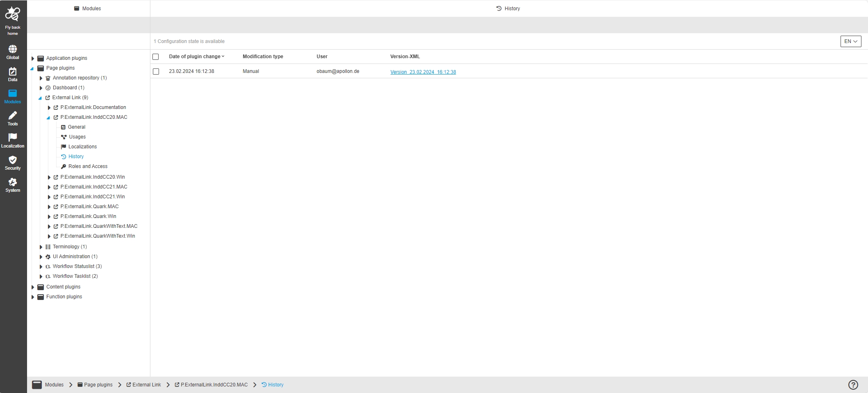
Task: Click the Workflow Statuslist icon
Action: [48, 266]
